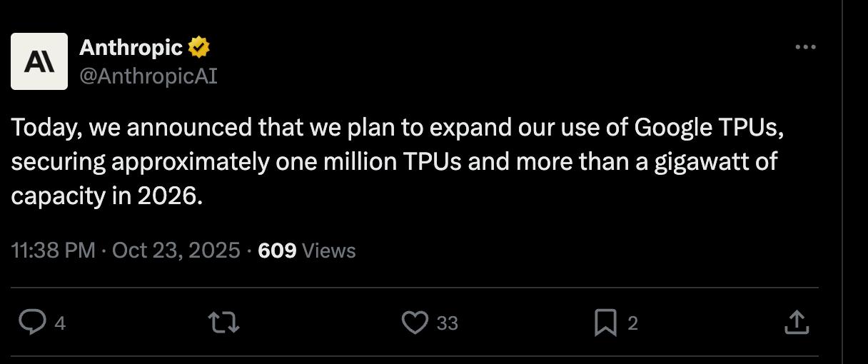
Task: Click the 609 view count number
Action: coord(277,251)
